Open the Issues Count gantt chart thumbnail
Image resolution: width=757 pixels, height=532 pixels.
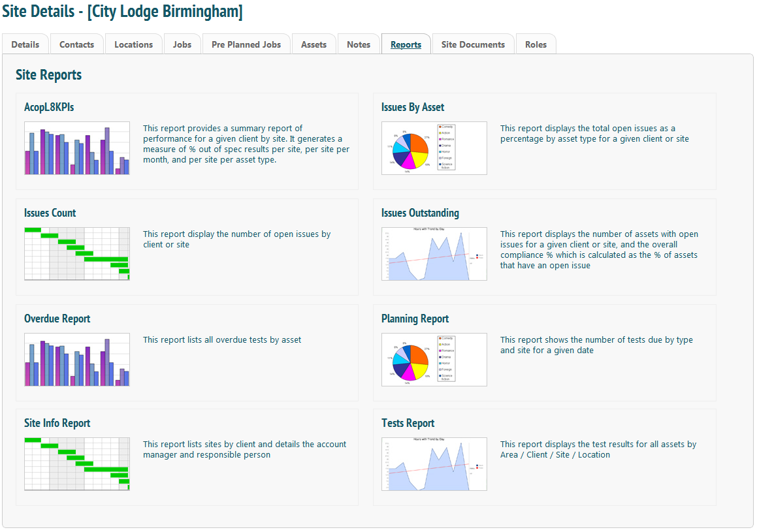(77, 254)
